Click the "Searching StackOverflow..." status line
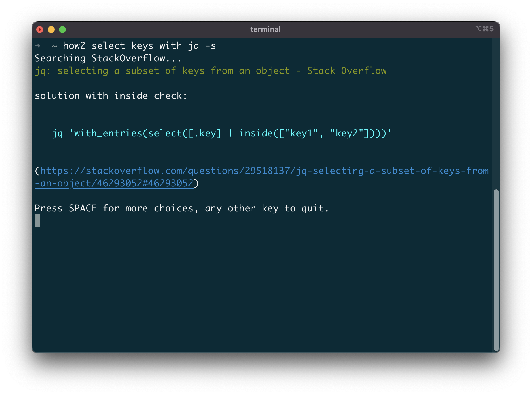532x395 pixels. [x=108, y=58]
